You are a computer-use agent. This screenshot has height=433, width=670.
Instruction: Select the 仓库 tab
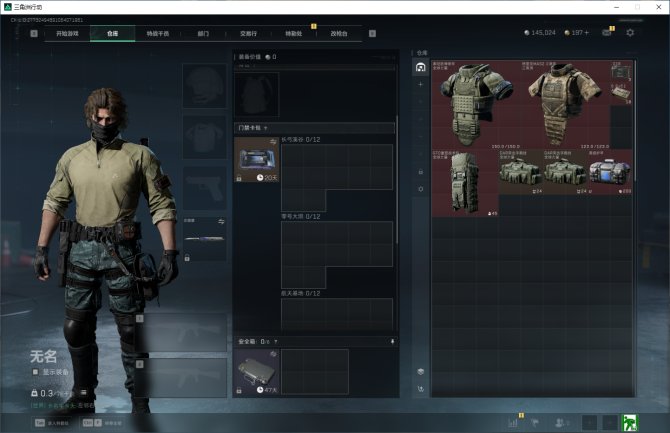[x=112, y=33]
